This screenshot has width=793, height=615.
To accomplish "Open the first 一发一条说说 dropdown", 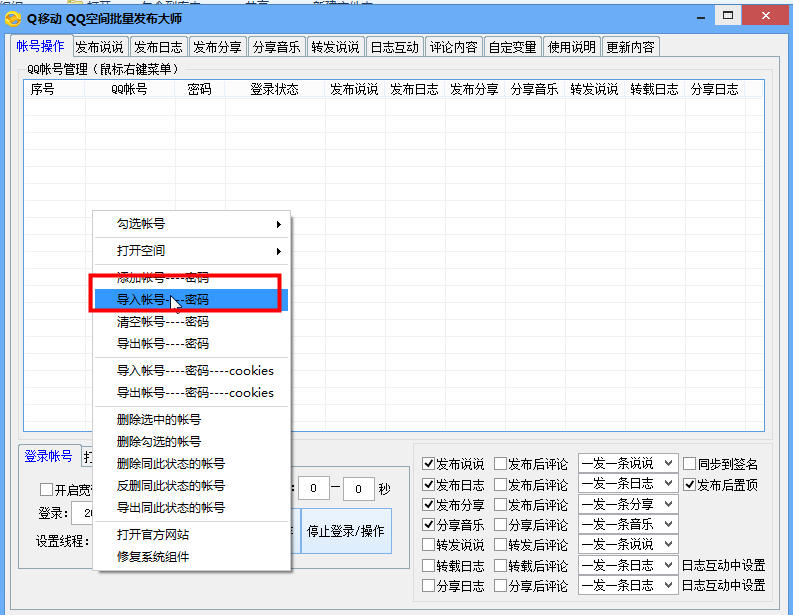I will (628, 463).
